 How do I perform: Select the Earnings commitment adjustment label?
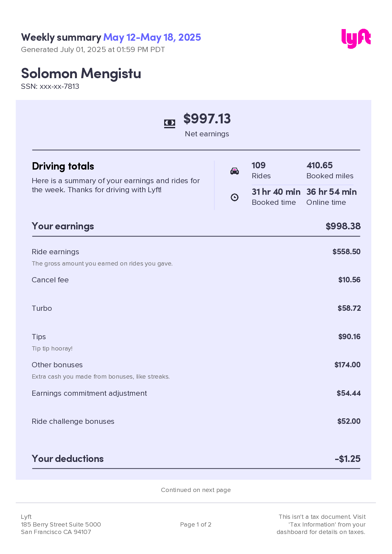coord(89,393)
